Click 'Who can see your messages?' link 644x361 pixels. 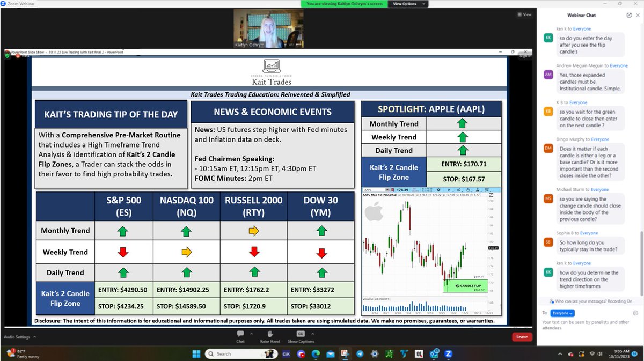[x=582, y=301]
